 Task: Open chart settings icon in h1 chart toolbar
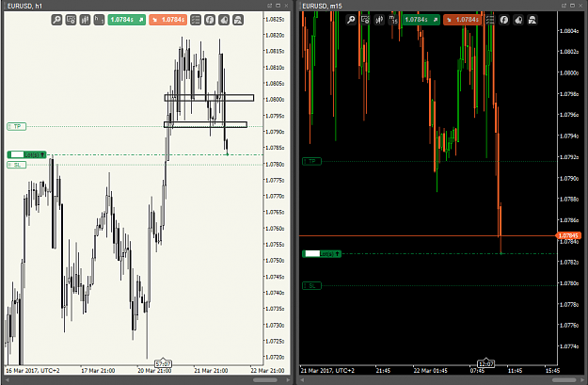coord(71,20)
